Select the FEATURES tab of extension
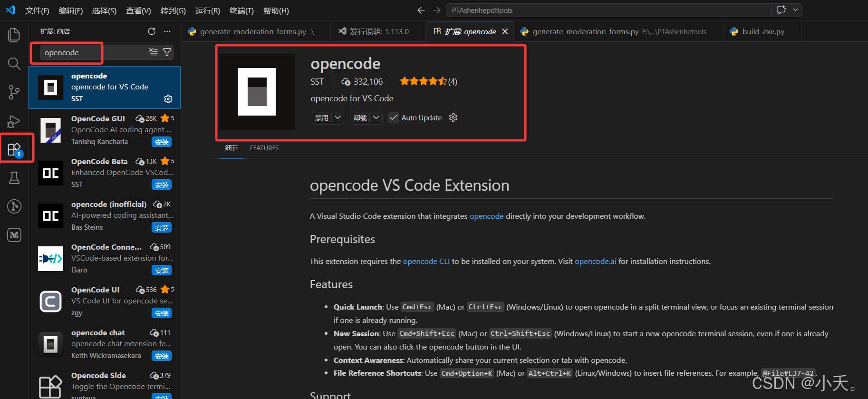868x399 pixels. (264, 148)
